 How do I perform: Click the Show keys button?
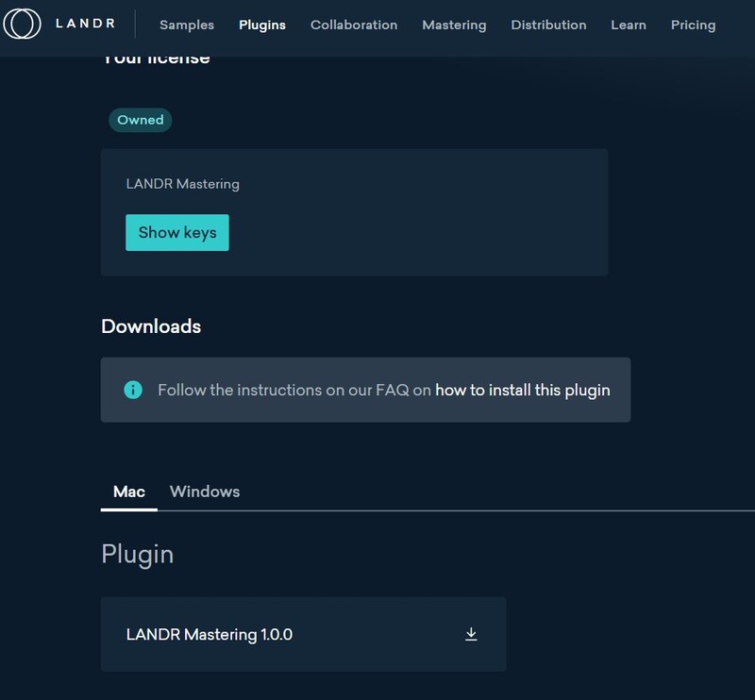tap(177, 232)
